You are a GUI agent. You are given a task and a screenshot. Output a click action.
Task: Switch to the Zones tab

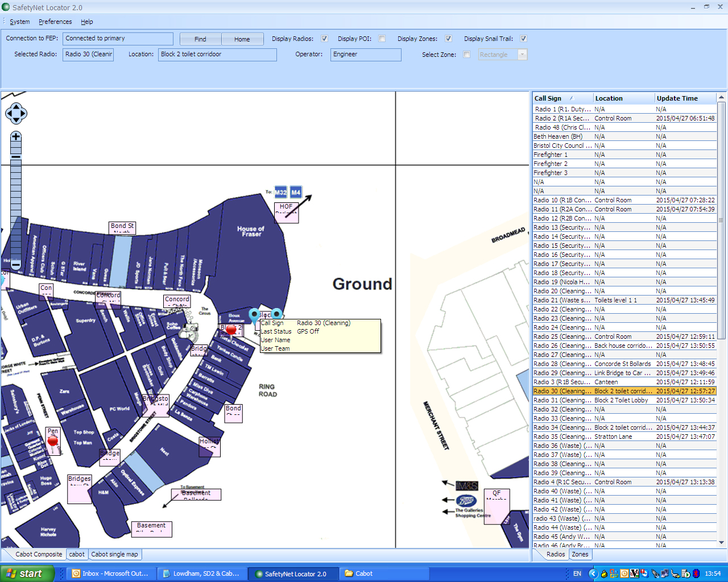point(580,554)
